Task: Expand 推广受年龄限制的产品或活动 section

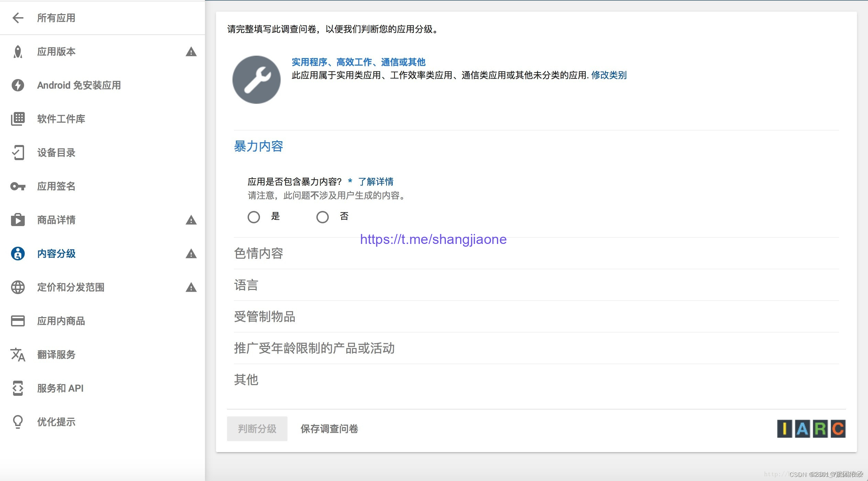Action: pos(314,348)
